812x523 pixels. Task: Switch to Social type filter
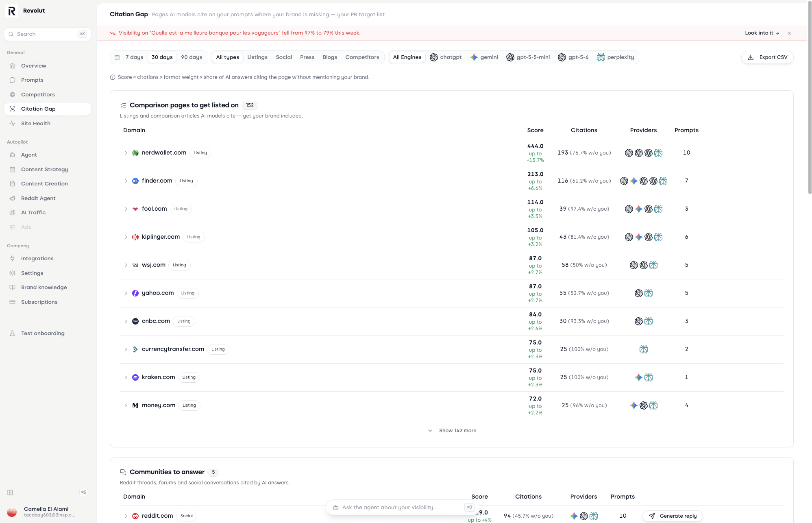[284, 57]
